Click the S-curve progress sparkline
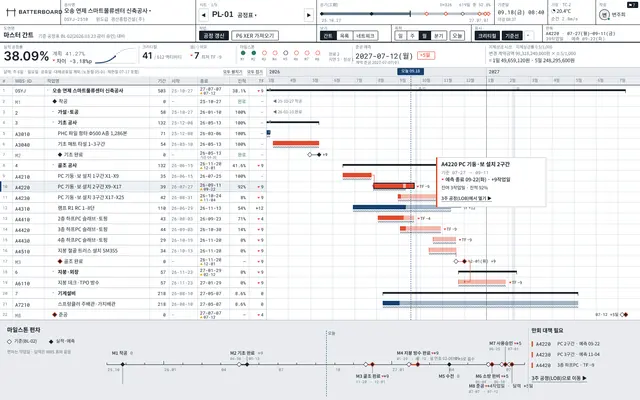Image resolution: width=640 pixels, height=400 pixels. (x=116, y=56)
